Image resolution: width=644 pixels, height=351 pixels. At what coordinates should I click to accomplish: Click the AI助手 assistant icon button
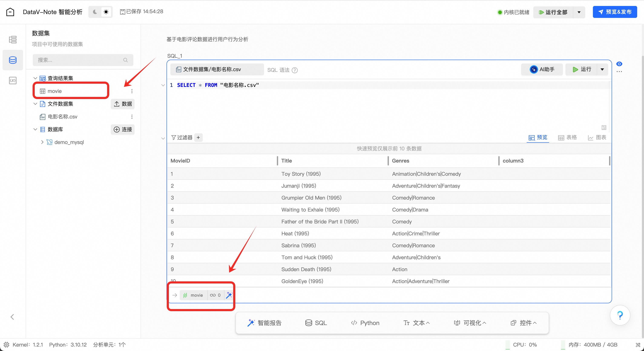click(542, 69)
